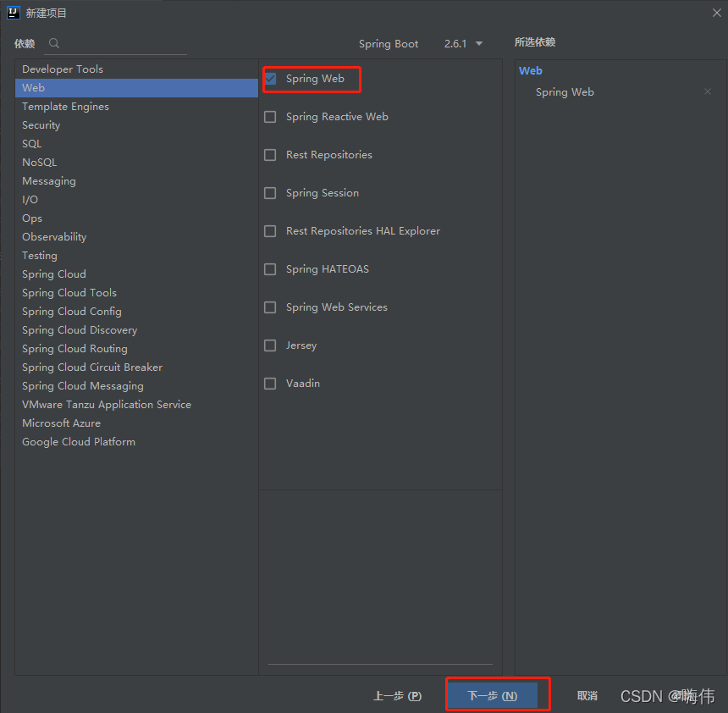The height and width of the screenshot is (713, 728).
Task: Select the Observability category
Action: 136,237
